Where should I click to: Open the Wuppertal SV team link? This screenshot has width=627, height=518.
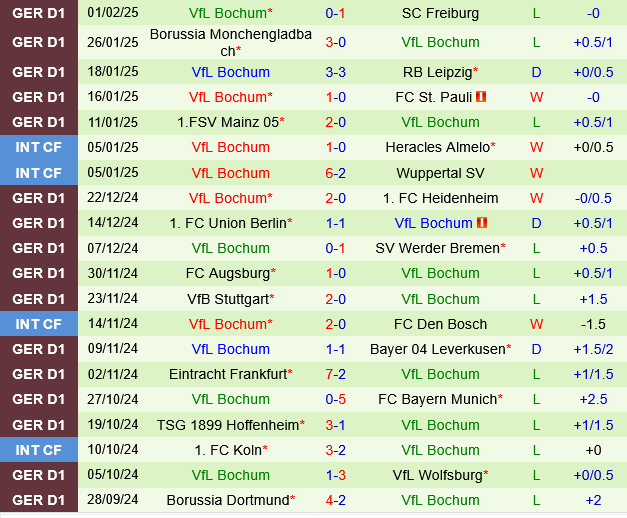[x=440, y=173]
